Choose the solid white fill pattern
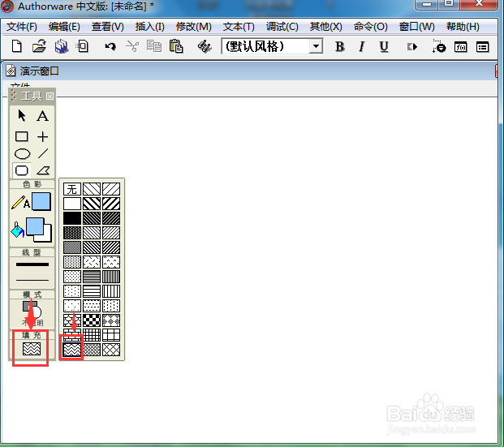The height and width of the screenshot is (447, 504). coord(72,204)
